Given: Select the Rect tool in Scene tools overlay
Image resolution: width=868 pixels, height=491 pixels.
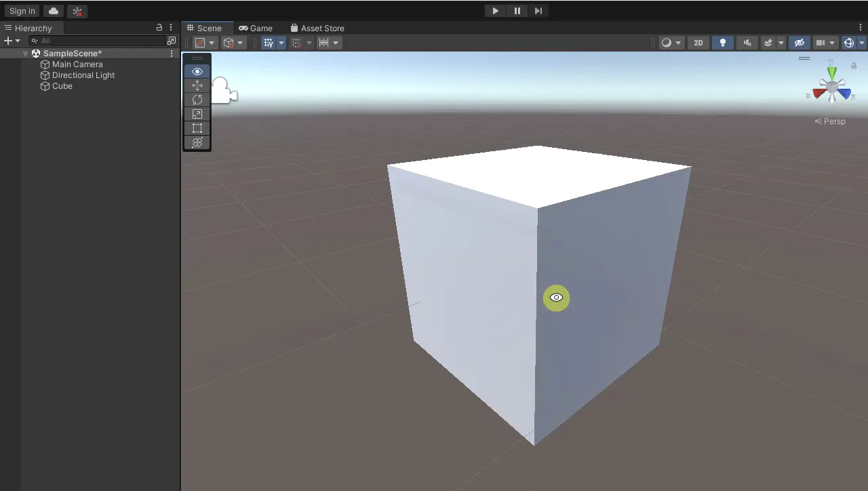Looking at the screenshot, I should point(197,128).
